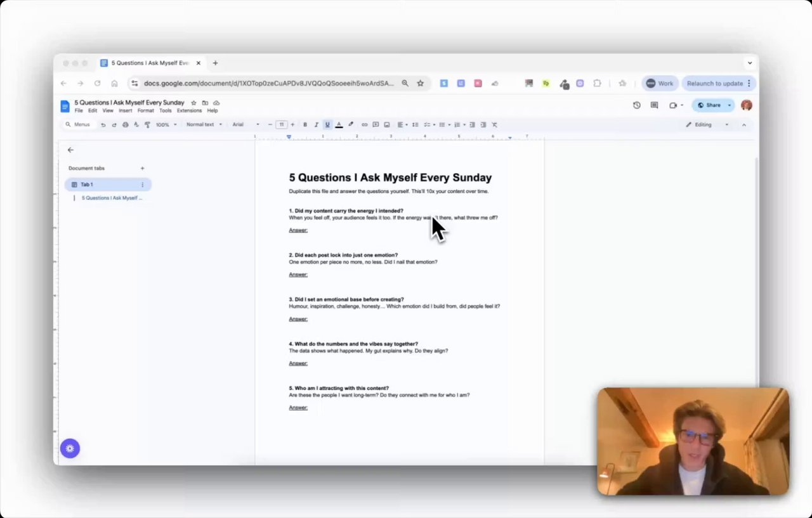Viewport: 812px width, 518px height.
Task: Open the Normal text style dropdown
Action: coord(204,125)
